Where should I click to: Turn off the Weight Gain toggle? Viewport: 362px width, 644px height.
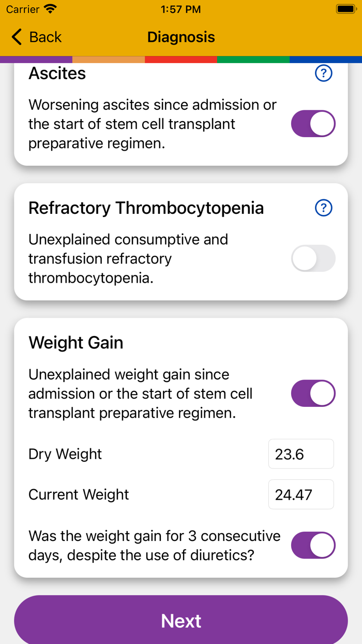[x=313, y=393]
